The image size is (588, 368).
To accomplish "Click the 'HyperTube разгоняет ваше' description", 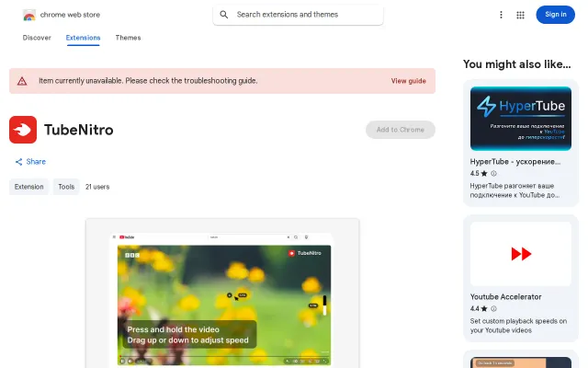I will [x=514, y=190].
